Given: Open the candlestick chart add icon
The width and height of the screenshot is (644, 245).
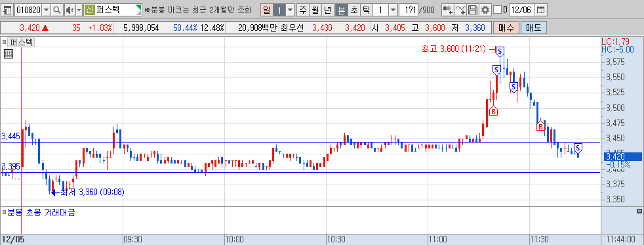Looking at the screenshot, I should click(448, 9).
